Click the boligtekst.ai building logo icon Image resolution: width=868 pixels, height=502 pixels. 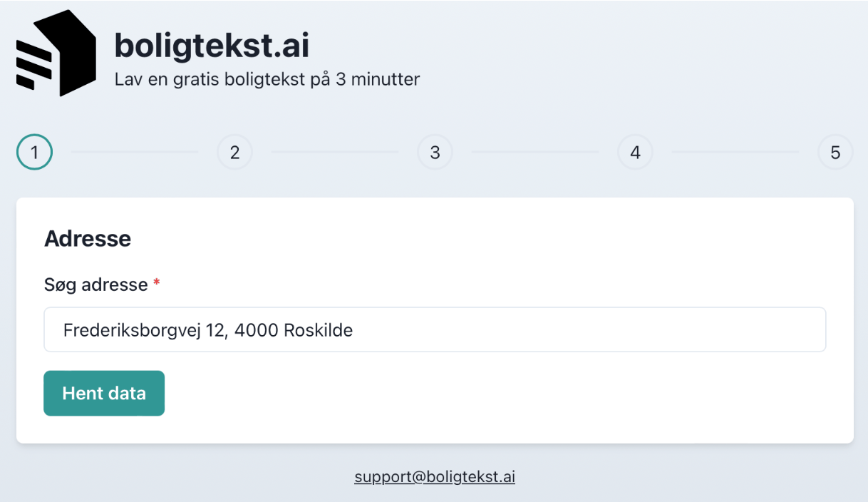click(56, 53)
